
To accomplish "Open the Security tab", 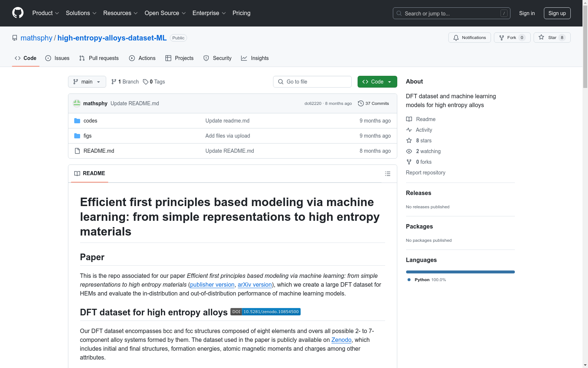I will [218, 58].
